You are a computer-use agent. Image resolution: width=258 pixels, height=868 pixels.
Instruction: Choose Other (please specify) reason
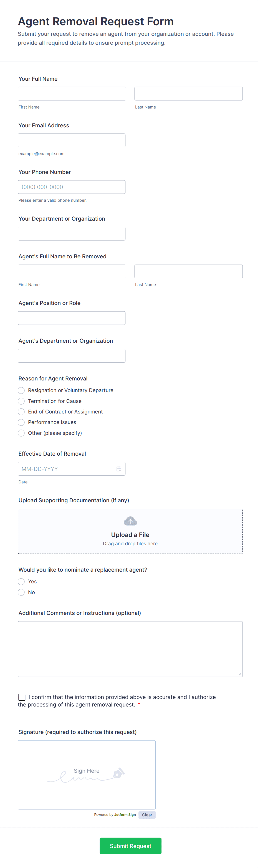[x=21, y=433]
